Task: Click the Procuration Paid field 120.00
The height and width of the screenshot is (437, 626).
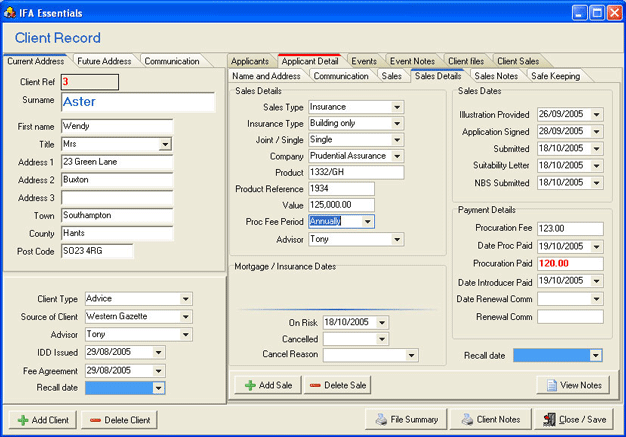Action: click(570, 264)
